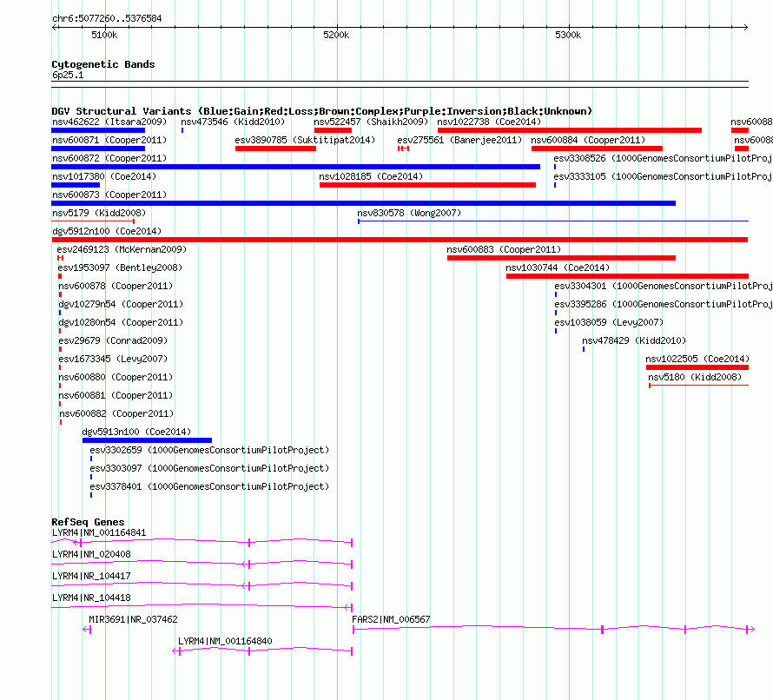Select the Cytogenetic Bands track title
773x700 pixels.
click(x=103, y=64)
